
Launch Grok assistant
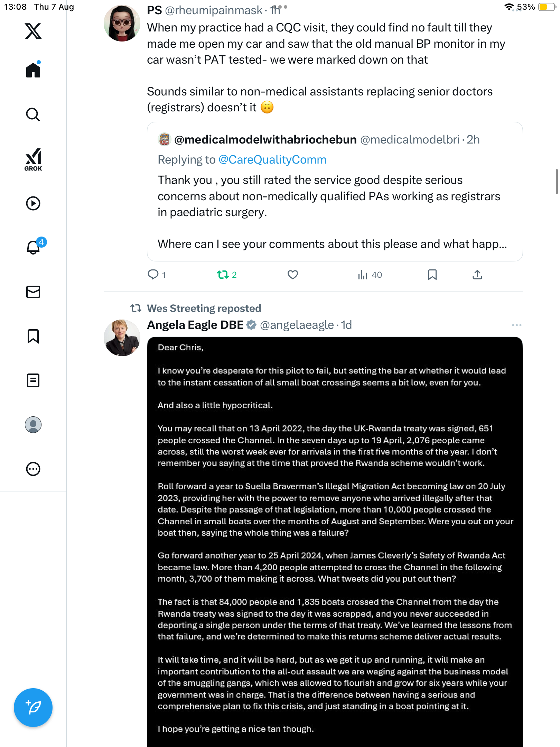coord(33,160)
